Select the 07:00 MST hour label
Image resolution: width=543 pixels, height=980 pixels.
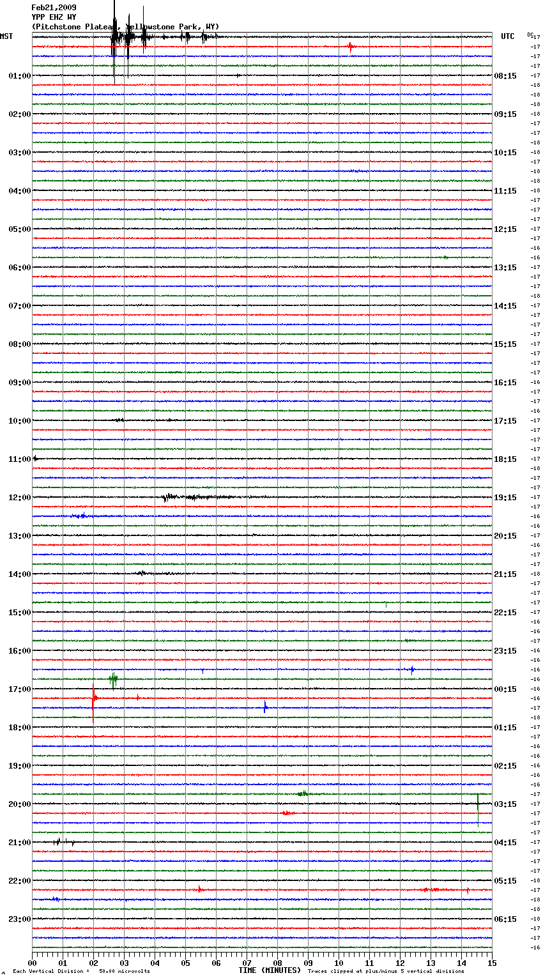(x=20, y=306)
